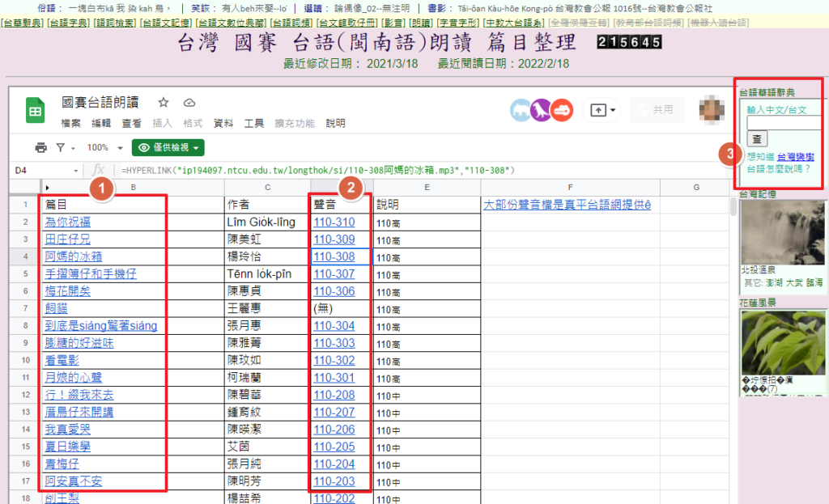
Task: Click the print icon in the toolbar
Action: point(40,148)
